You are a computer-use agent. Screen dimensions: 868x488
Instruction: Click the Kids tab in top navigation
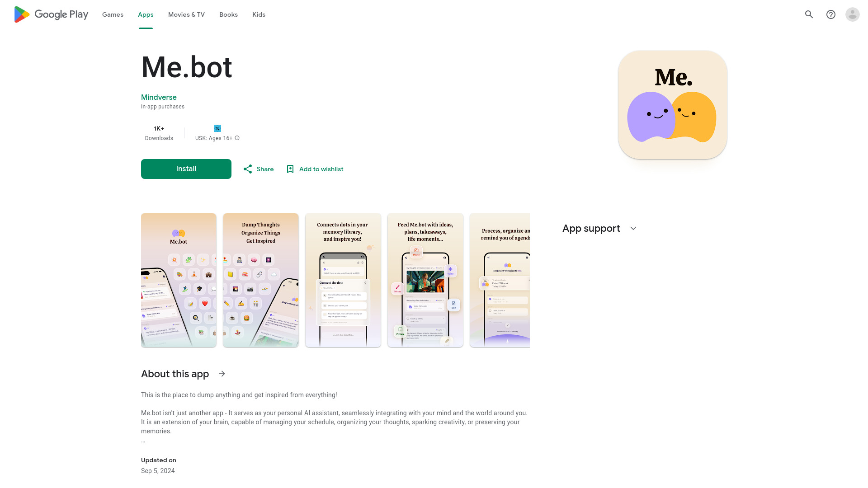[x=259, y=14]
